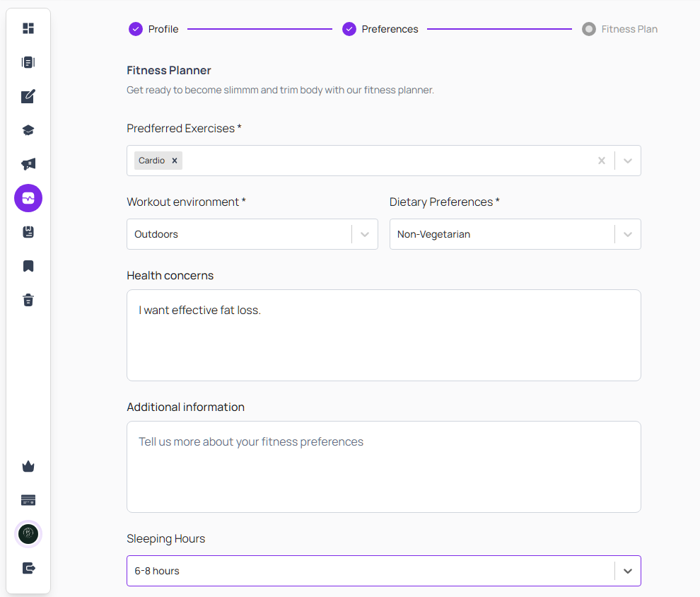Open the bookmark icon in sidebar

click(x=28, y=266)
